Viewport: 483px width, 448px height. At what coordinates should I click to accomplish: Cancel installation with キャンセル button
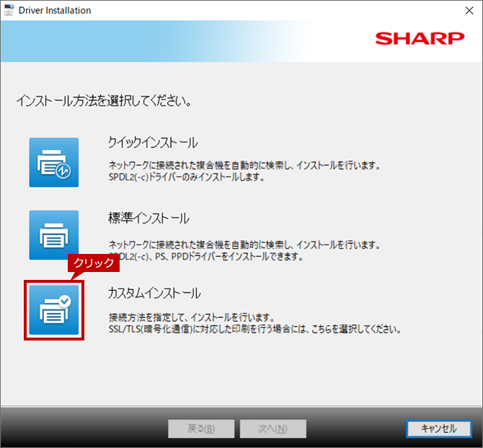coord(439,429)
